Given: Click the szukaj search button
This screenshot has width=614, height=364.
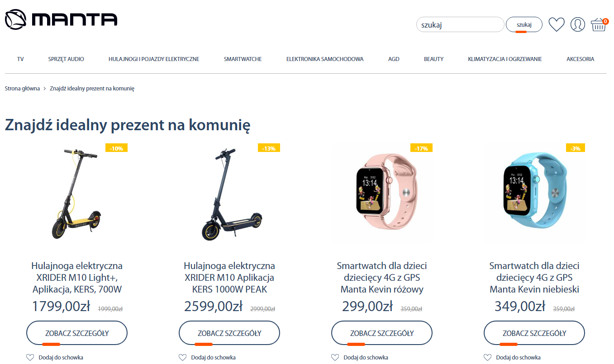Looking at the screenshot, I should (524, 24).
